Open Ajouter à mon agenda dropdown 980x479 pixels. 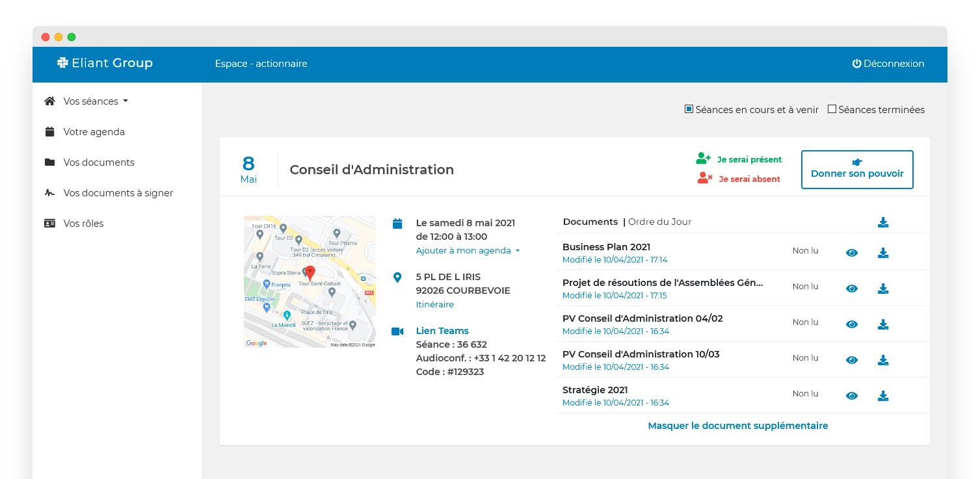[x=468, y=250]
